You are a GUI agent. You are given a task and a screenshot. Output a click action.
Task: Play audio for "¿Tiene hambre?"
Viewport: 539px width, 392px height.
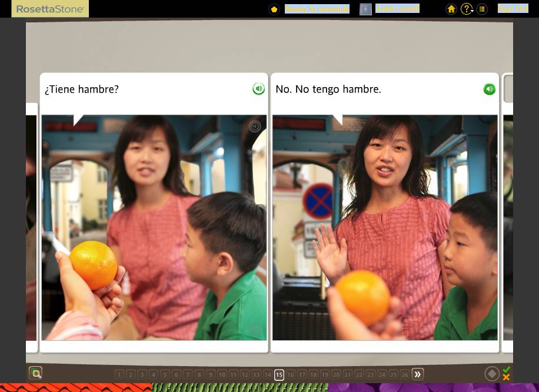tap(258, 89)
